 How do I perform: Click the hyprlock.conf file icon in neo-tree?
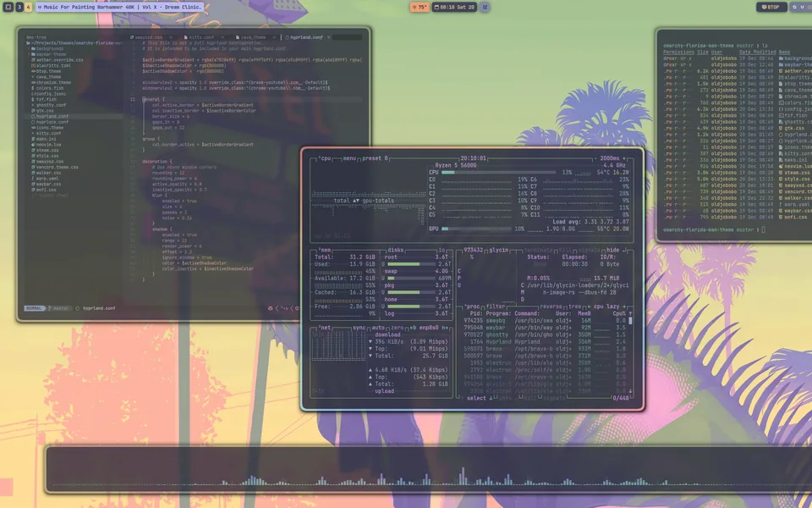click(33, 122)
